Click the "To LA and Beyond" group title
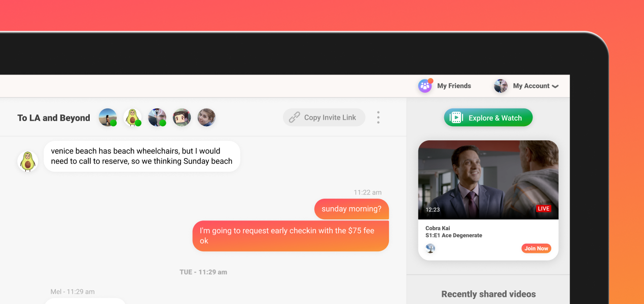Screen dimensions: 644x304 [x=54, y=118]
